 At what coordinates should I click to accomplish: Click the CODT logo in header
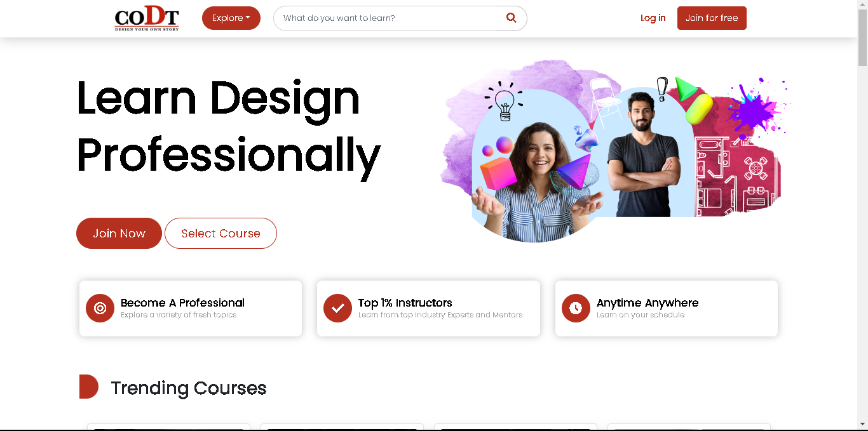click(147, 18)
